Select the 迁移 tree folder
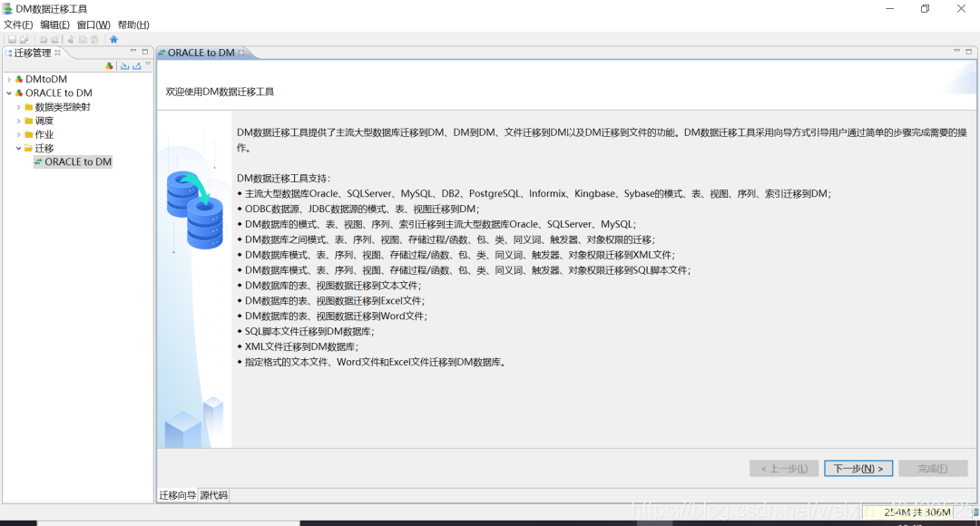The image size is (980, 526). click(44, 148)
